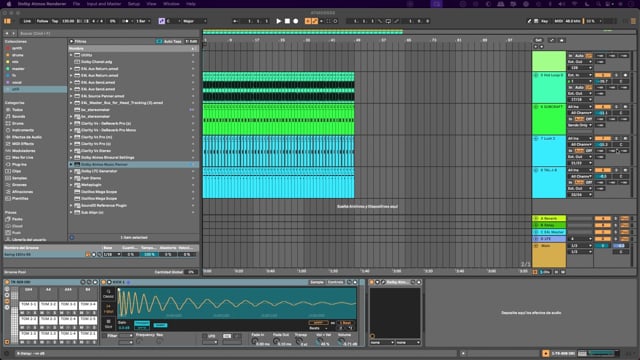Select the Instruments category
Viewport: 640px width, 360px height.
tap(23, 130)
